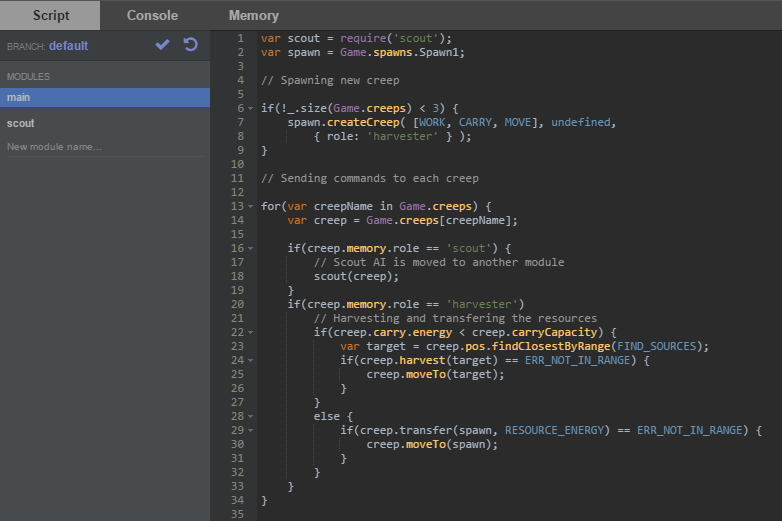
Task: Revert changes using the circular arrow icon
Action: (x=190, y=45)
